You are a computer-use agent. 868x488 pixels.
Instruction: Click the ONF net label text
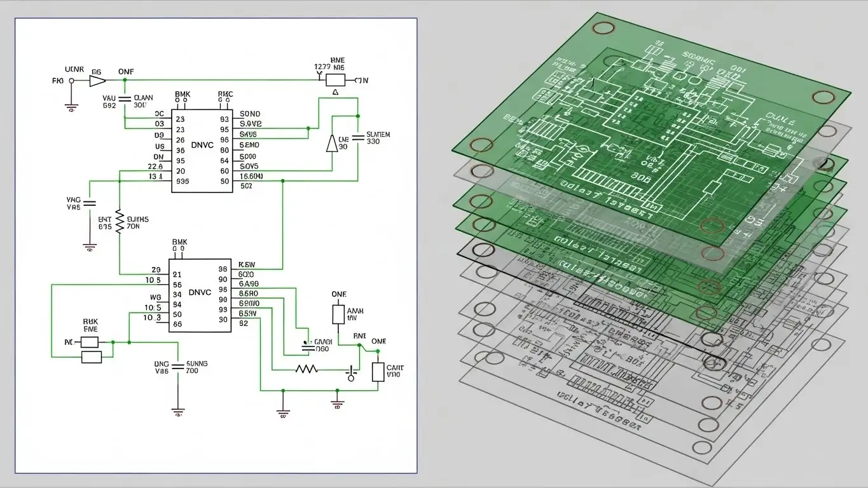tap(125, 71)
